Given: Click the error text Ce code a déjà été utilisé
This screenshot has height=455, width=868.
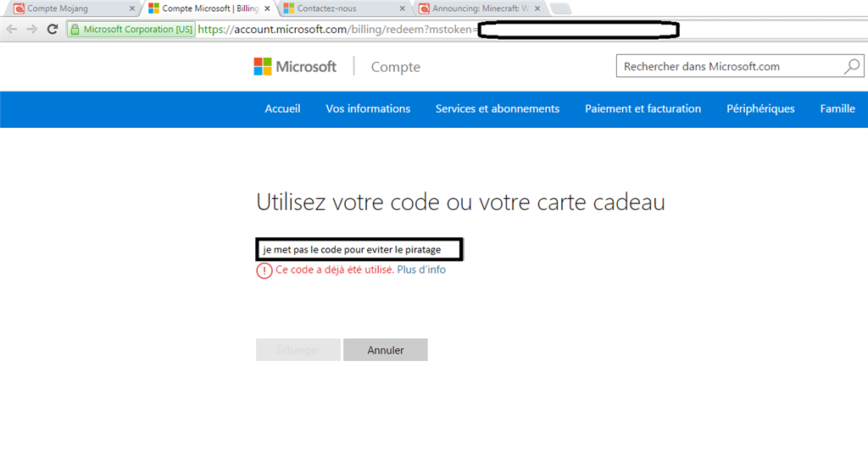Looking at the screenshot, I should click(334, 269).
